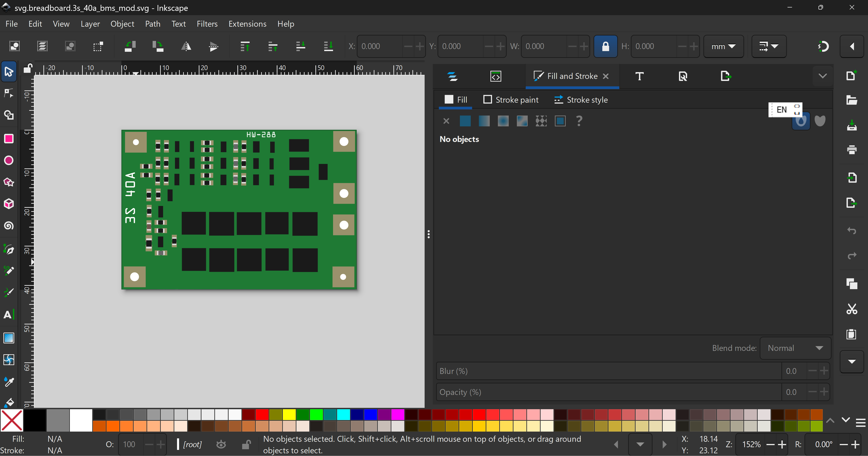Screen dimensions: 868x456
Task: Expand the Blend mode Normal dropdown
Action: [x=795, y=348]
